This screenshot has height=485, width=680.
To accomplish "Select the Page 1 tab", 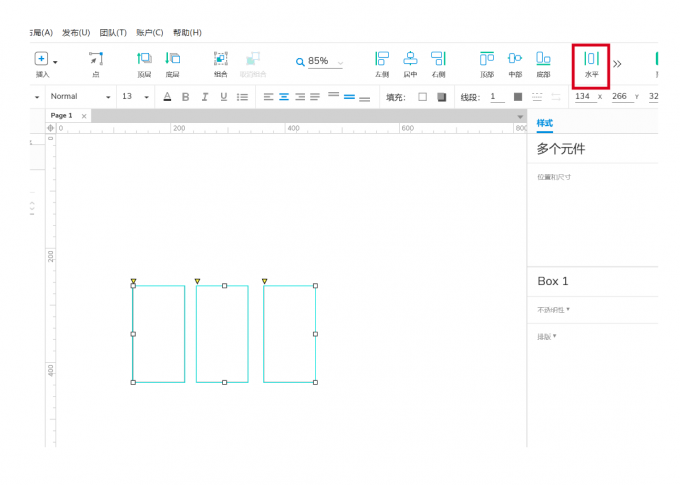I will pos(62,115).
